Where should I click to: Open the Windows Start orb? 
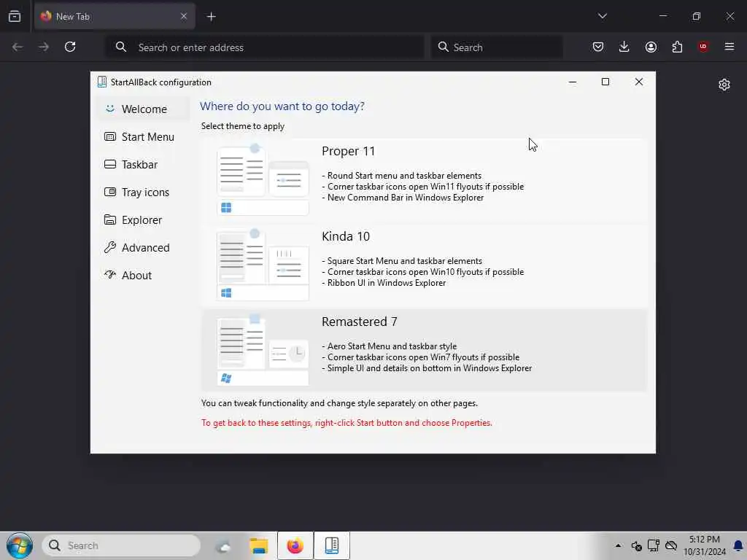(20, 545)
